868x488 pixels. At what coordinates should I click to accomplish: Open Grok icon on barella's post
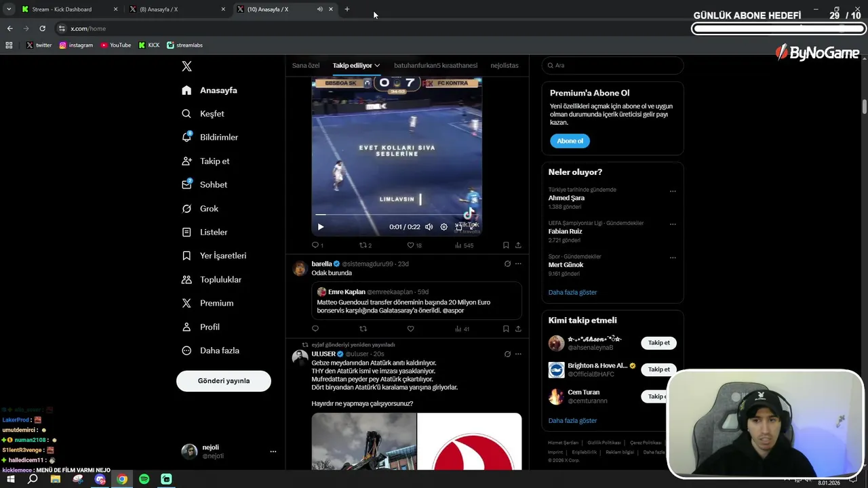tap(507, 264)
